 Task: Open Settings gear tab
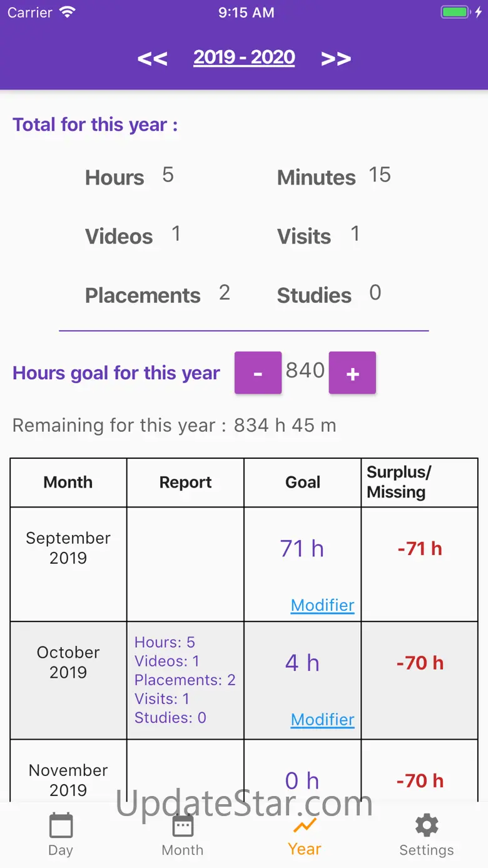coord(427,834)
